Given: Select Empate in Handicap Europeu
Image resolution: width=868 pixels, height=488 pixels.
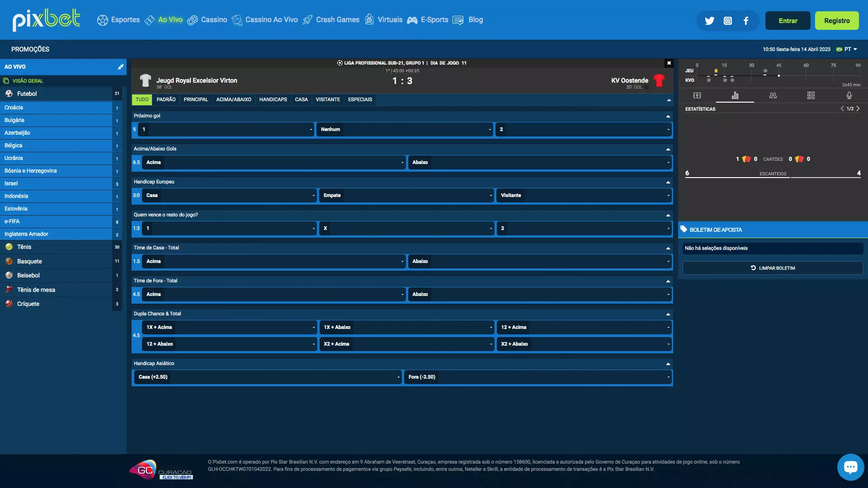Looking at the screenshot, I should [x=406, y=195].
